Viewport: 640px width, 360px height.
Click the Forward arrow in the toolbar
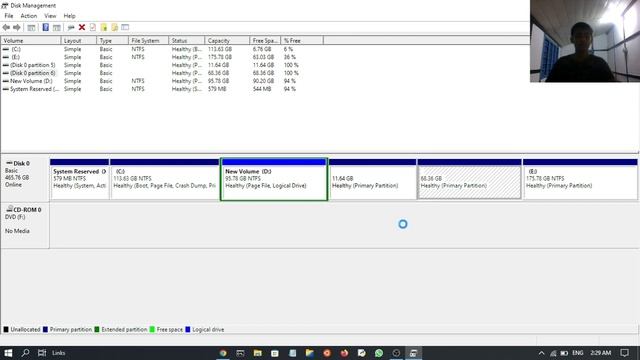point(17,27)
